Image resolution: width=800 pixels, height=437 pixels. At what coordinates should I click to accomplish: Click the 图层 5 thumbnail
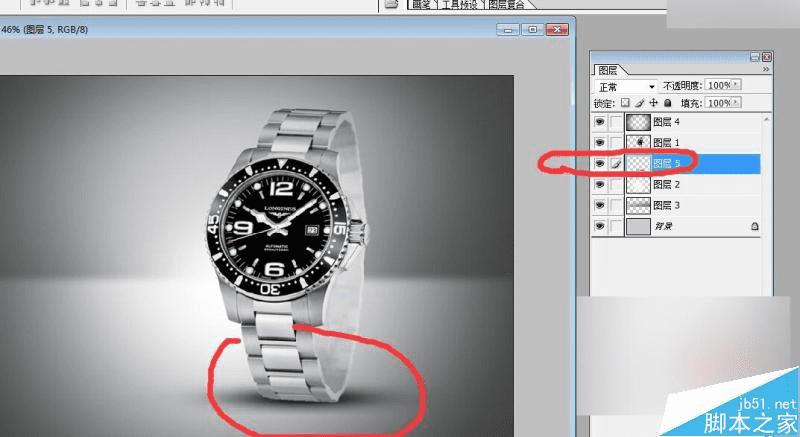point(638,164)
